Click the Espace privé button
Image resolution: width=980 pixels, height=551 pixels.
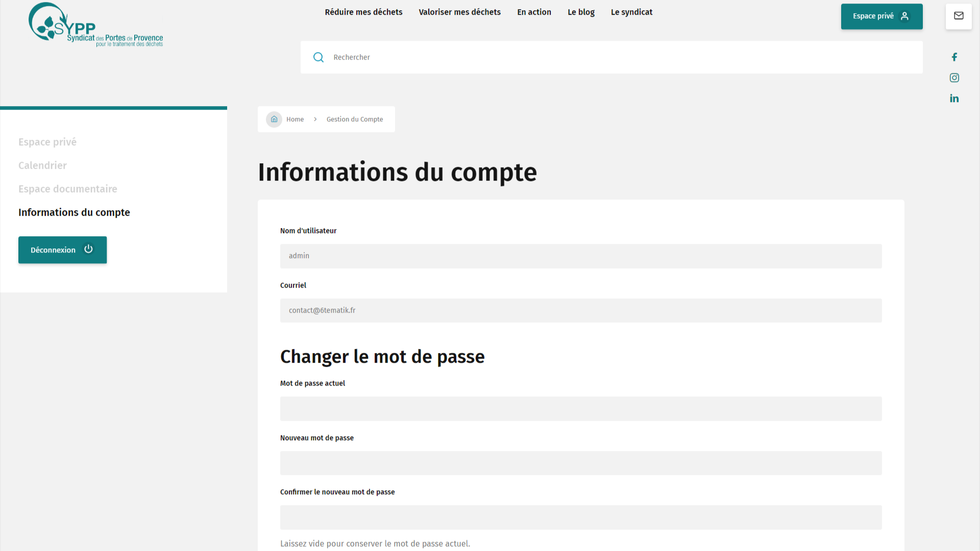tap(881, 16)
